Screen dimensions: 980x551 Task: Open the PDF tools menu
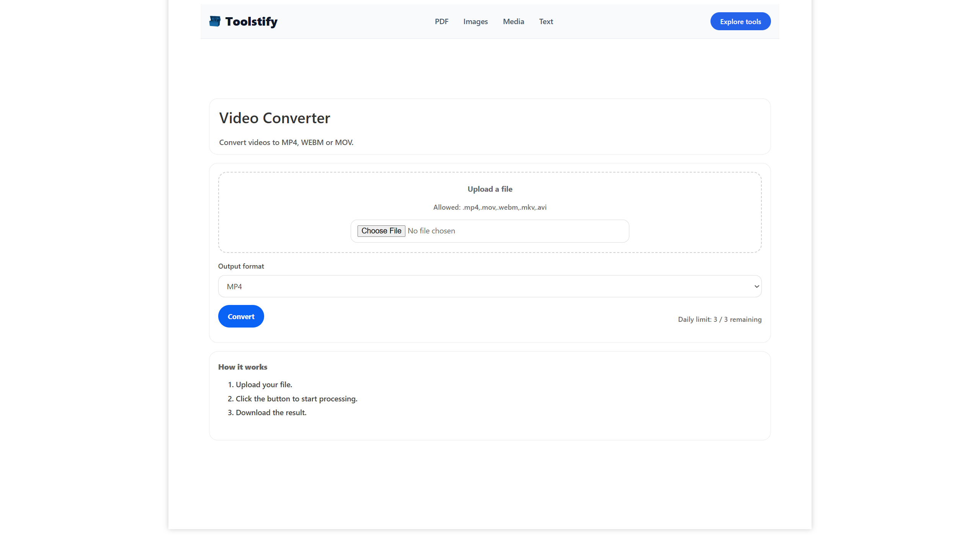coord(441,21)
